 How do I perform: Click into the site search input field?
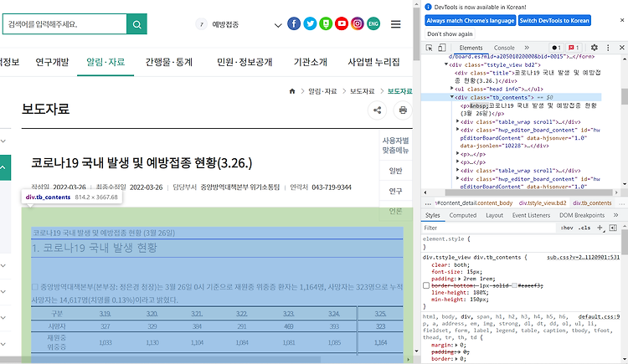(64, 24)
